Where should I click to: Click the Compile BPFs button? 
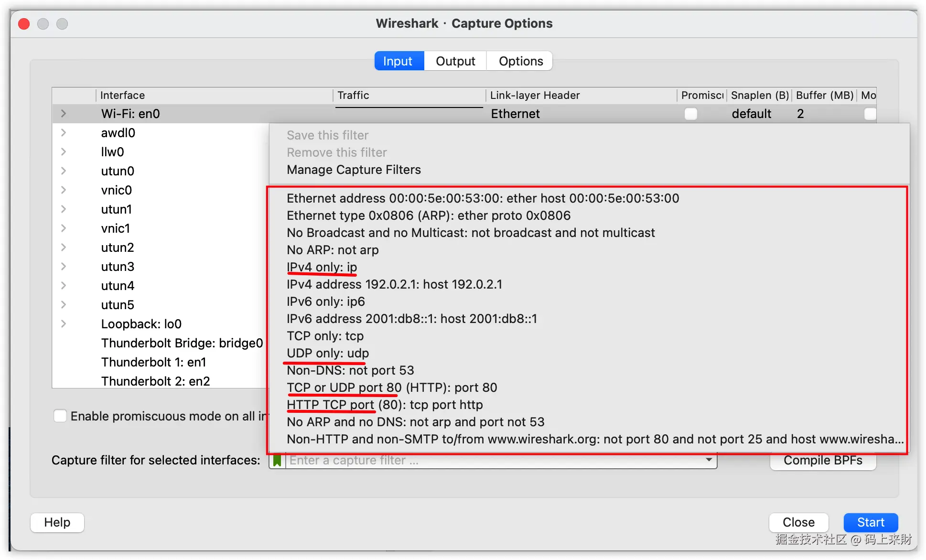823,462
